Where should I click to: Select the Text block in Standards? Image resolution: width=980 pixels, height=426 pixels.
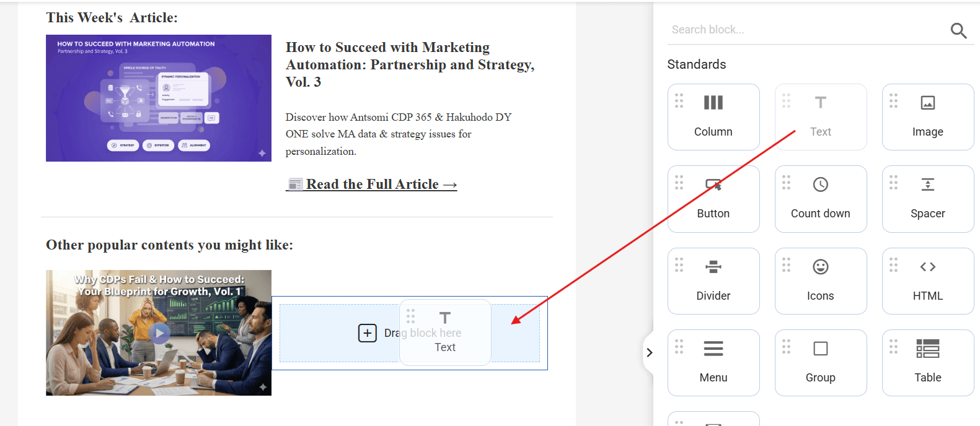(x=820, y=116)
